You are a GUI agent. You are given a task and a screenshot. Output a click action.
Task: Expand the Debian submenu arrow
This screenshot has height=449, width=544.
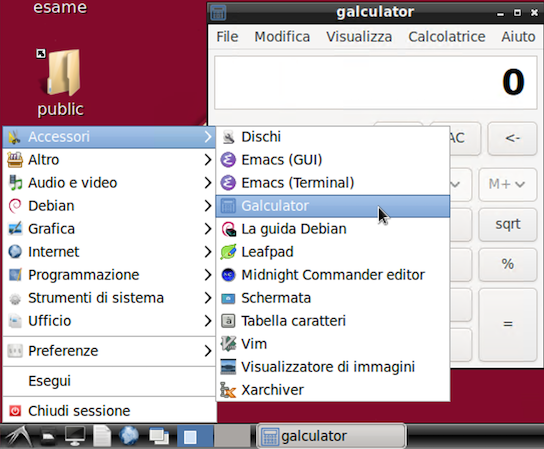pos(207,206)
